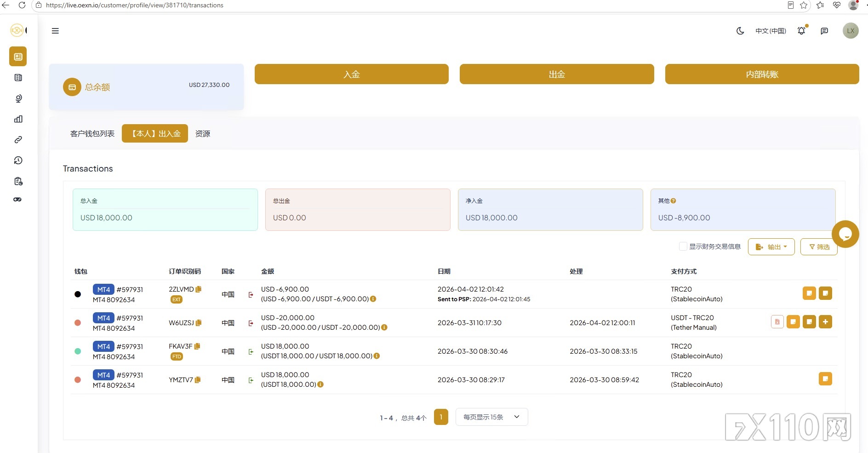This screenshot has height=453, width=868.
Task: Bookmark this page with the star icon
Action: [x=804, y=5]
